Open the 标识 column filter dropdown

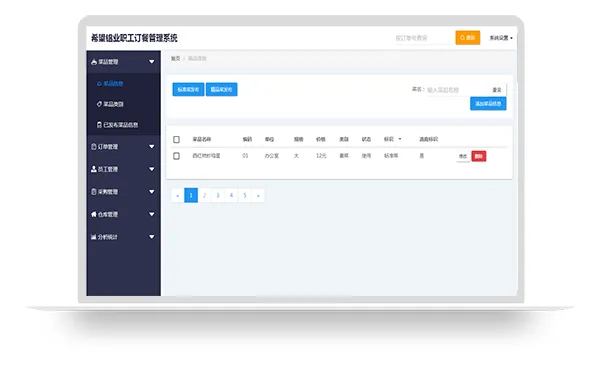400,139
